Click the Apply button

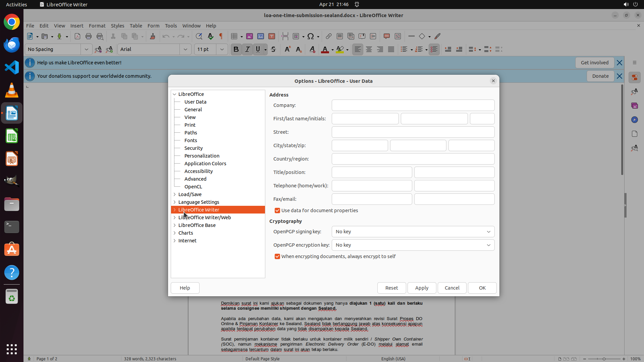pyautogui.click(x=422, y=288)
